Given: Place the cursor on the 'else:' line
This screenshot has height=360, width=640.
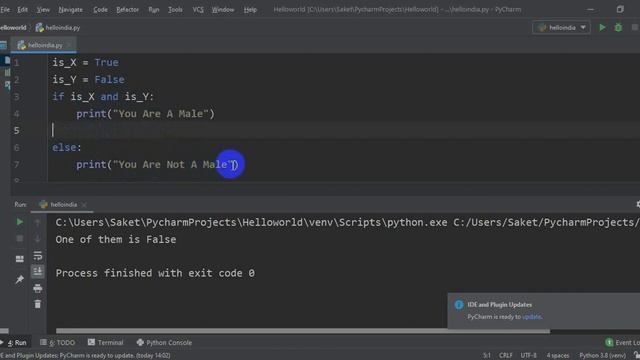Looking at the screenshot, I should [67, 147].
